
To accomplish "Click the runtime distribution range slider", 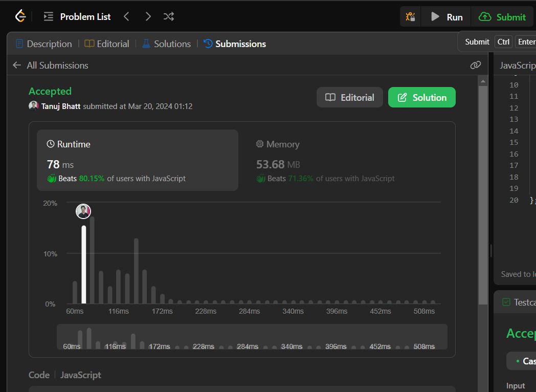I will [252, 337].
